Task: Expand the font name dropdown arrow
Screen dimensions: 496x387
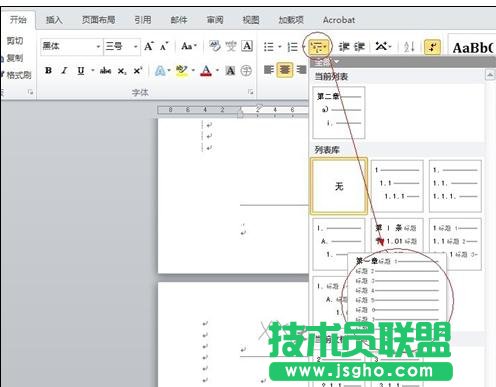Action: [x=98, y=46]
